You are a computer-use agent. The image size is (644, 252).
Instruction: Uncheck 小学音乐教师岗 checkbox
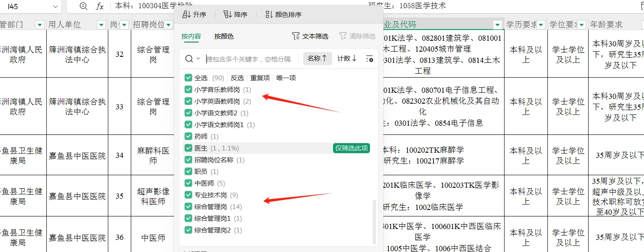(x=188, y=89)
